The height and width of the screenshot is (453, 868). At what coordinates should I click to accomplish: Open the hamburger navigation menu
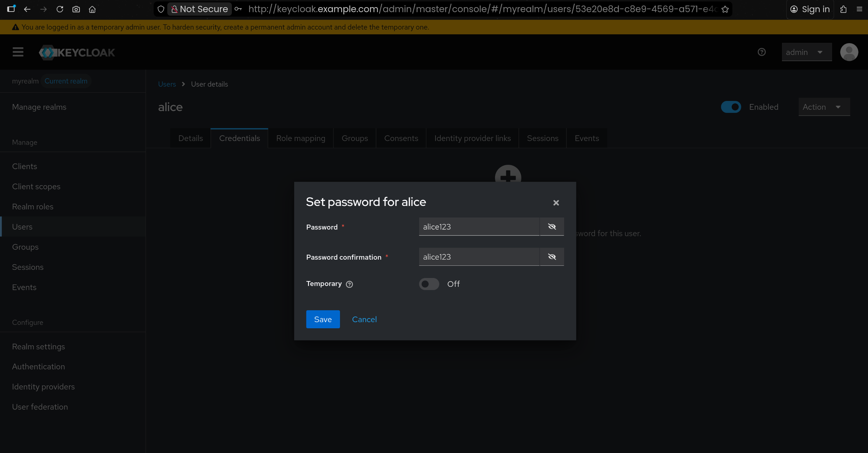(18, 52)
